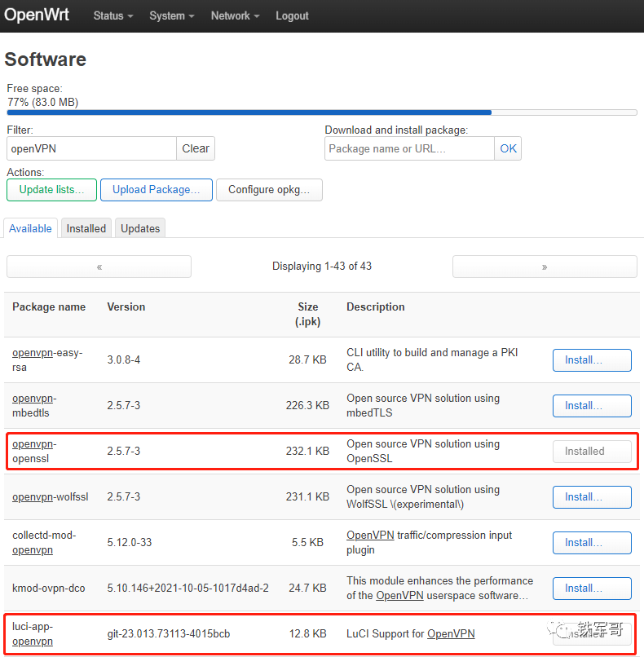Click the Software page heading

point(46,60)
